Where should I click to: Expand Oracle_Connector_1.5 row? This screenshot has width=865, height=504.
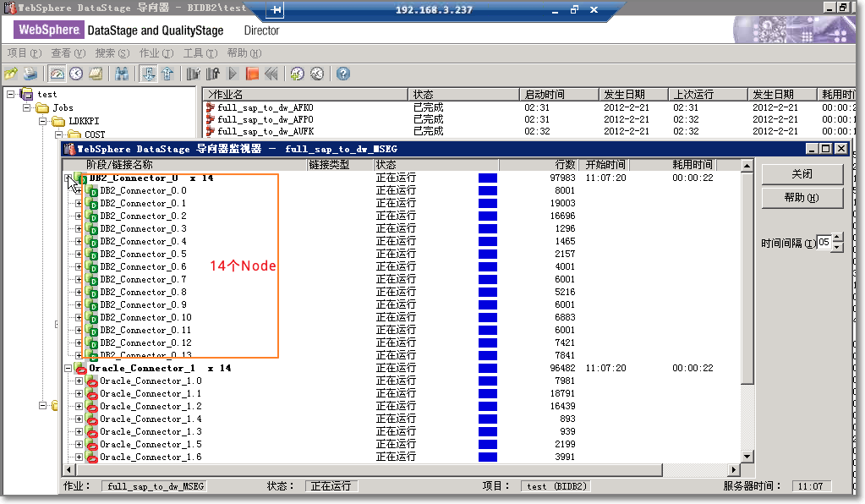tap(79, 445)
